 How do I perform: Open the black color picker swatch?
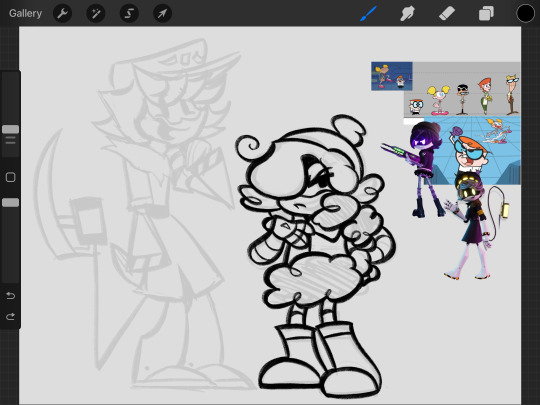525,13
